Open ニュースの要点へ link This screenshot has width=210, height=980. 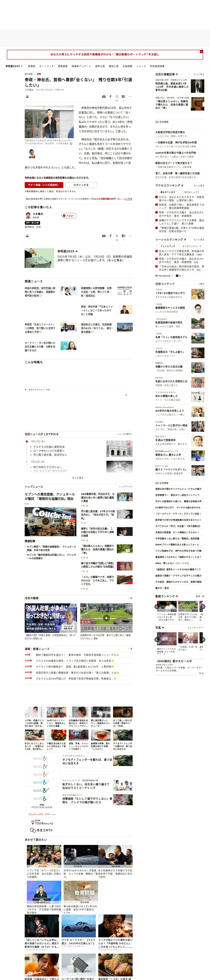pyautogui.click(x=125, y=434)
